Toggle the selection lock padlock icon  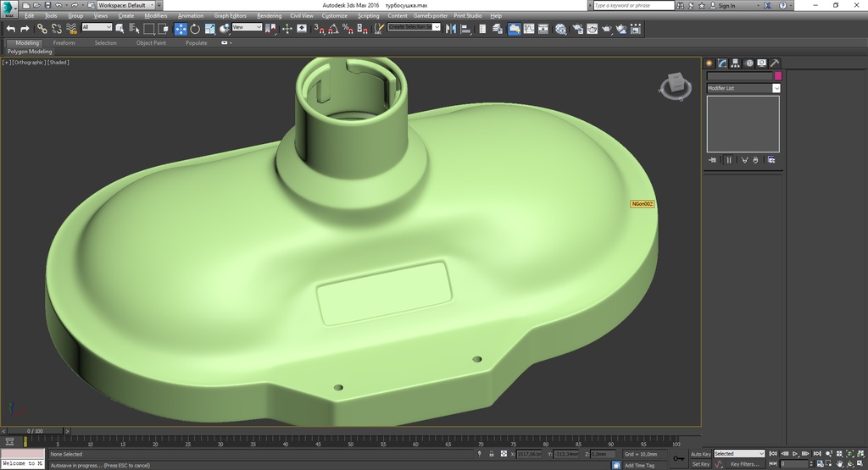click(x=491, y=454)
